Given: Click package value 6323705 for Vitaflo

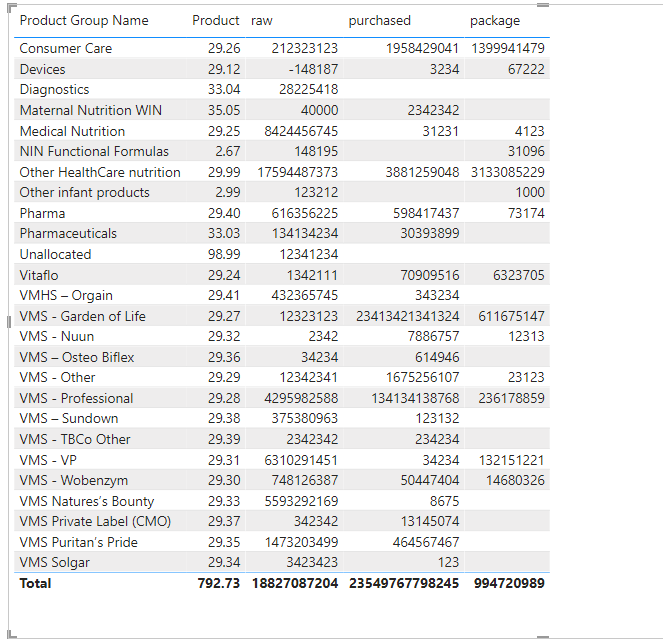Looking at the screenshot, I should [x=518, y=275].
